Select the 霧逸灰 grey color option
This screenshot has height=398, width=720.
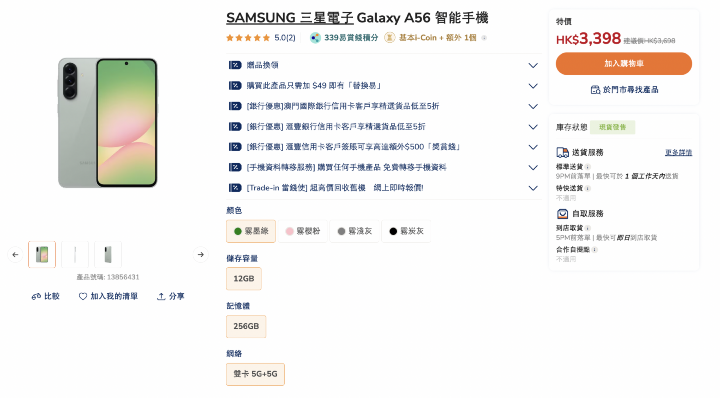[x=355, y=231]
